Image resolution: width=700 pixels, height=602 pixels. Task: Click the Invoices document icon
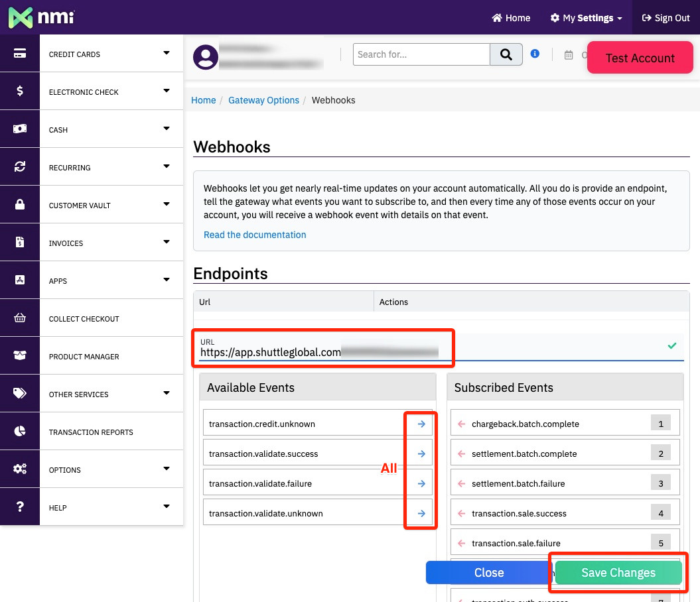(x=20, y=242)
